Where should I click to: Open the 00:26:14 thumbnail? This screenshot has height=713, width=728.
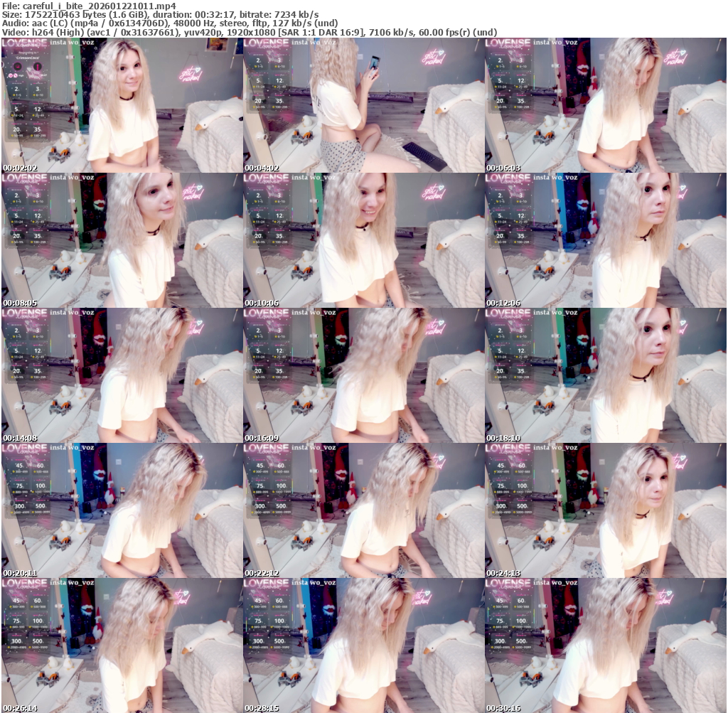coord(122,645)
